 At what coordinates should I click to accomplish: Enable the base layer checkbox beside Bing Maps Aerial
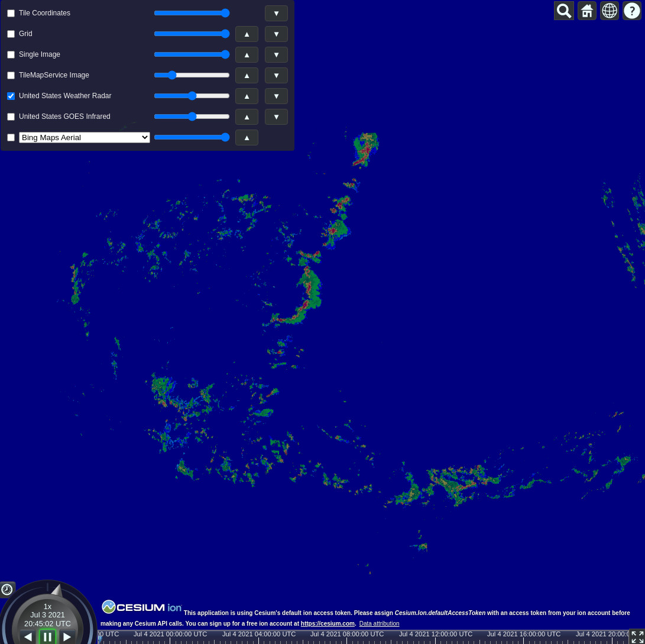(x=11, y=137)
